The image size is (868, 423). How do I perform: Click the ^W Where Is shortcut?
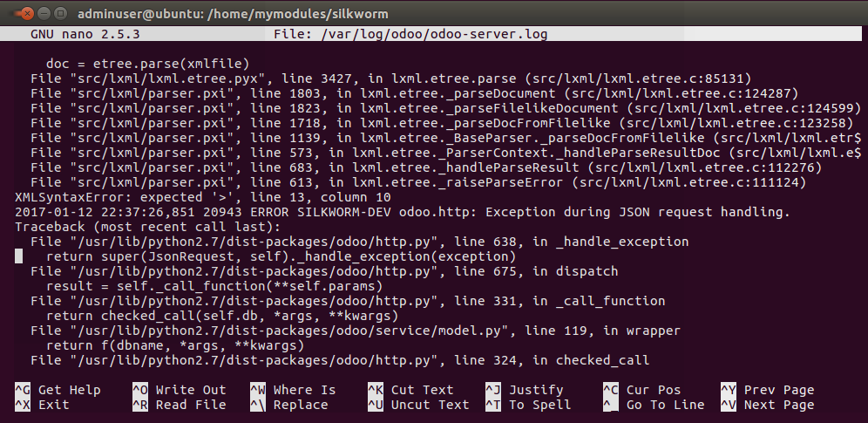click(x=293, y=391)
